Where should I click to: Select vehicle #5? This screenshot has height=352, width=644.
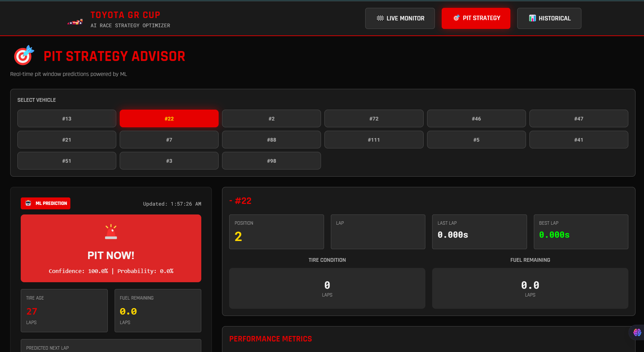pos(476,140)
